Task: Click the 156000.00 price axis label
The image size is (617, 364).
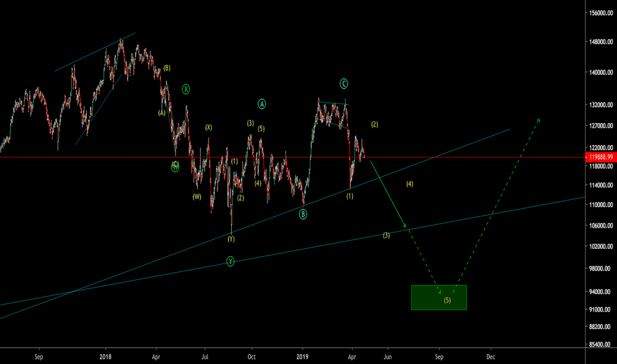Action: pyautogui.click(x=600, y=13)
